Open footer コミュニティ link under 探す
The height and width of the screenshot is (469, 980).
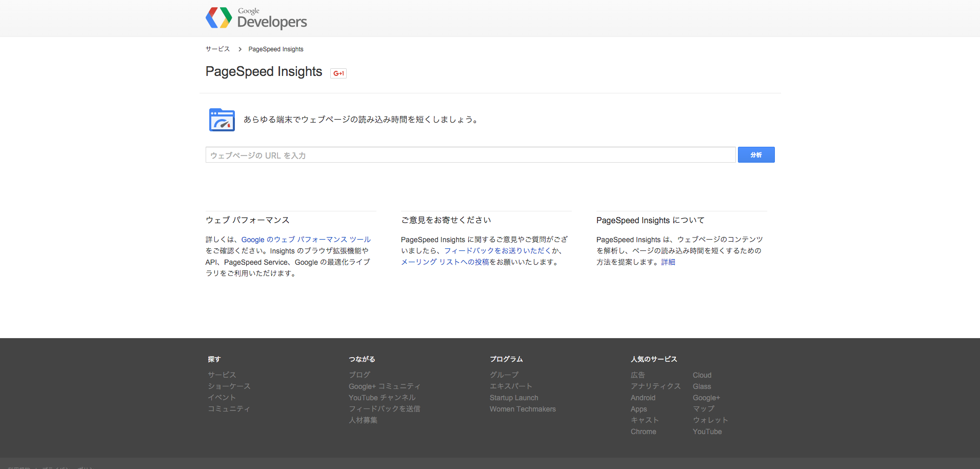[x=229, y=409]
